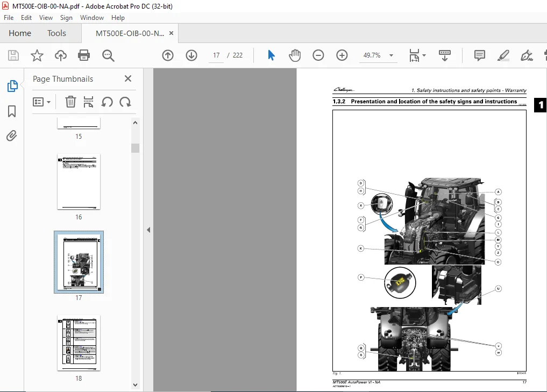Open Page Thumbnails sidebar icon
The width and height of the screenshot is (547, 392).
12,86
